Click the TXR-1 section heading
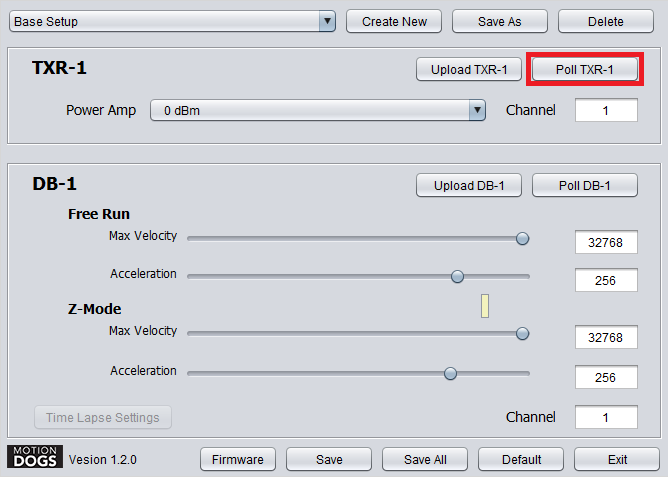The width and height of the screenshot is (668, 478). pos(59,68)
